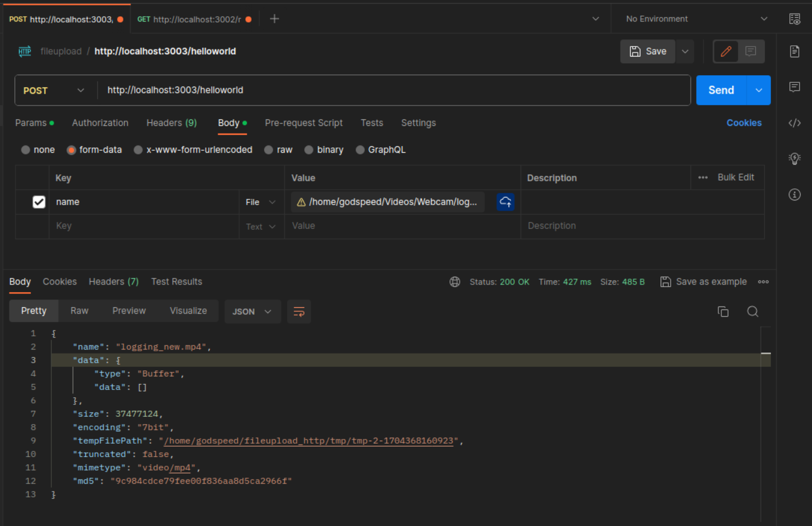Open the Tests tab

[x=372, y=123]
